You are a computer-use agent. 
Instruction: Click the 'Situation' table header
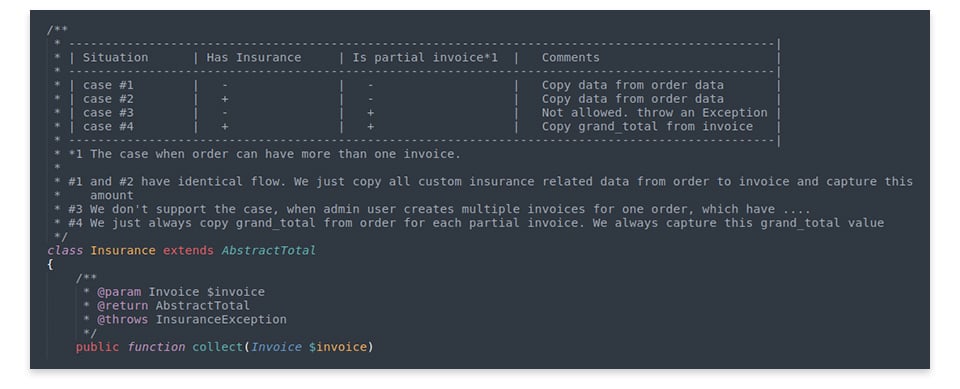click(116, 58)
